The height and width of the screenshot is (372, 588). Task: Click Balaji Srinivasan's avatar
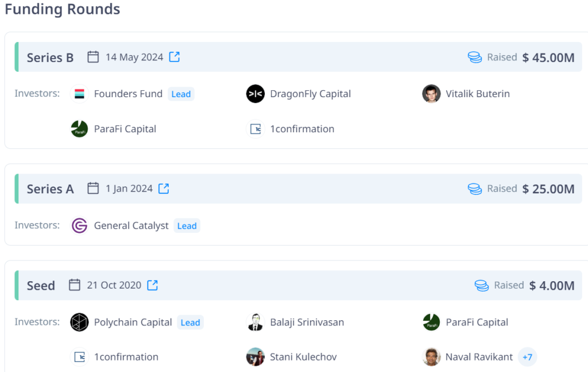click(x=255, y=322)
